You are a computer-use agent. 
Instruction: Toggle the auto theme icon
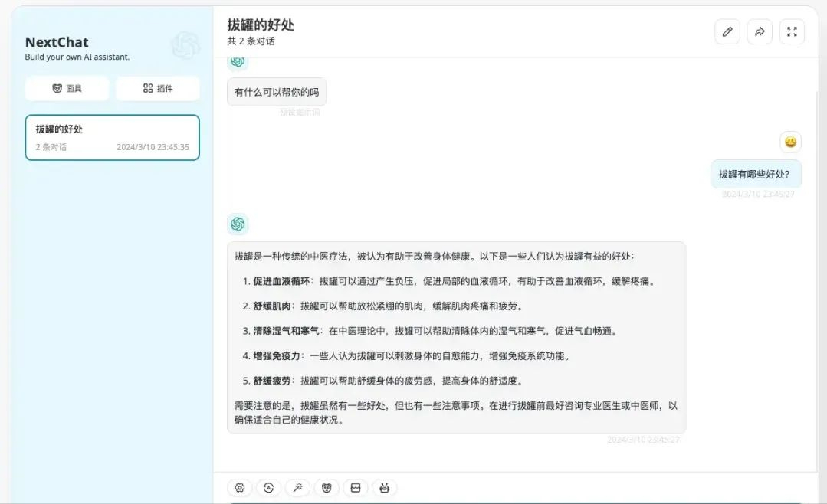268,488
